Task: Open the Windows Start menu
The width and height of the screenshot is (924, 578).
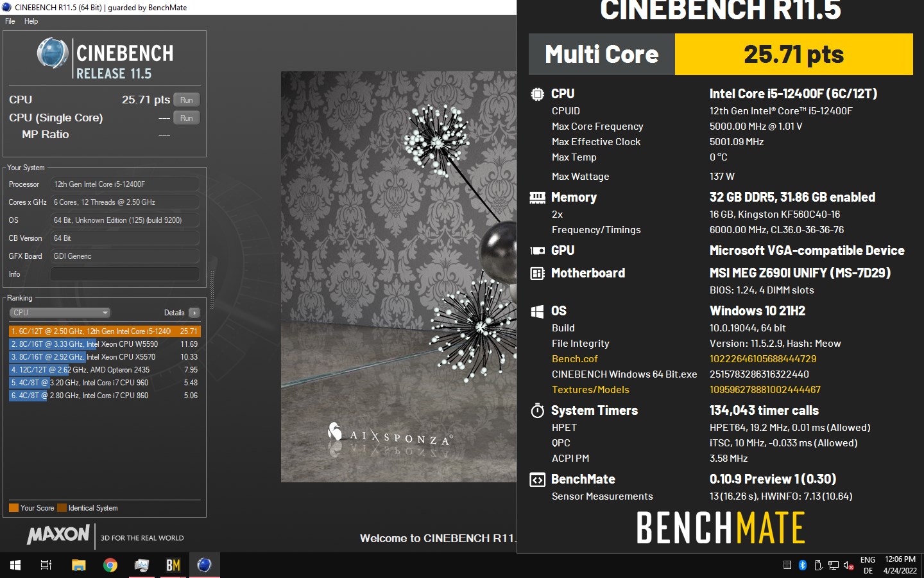Action: tap(15, 565)
